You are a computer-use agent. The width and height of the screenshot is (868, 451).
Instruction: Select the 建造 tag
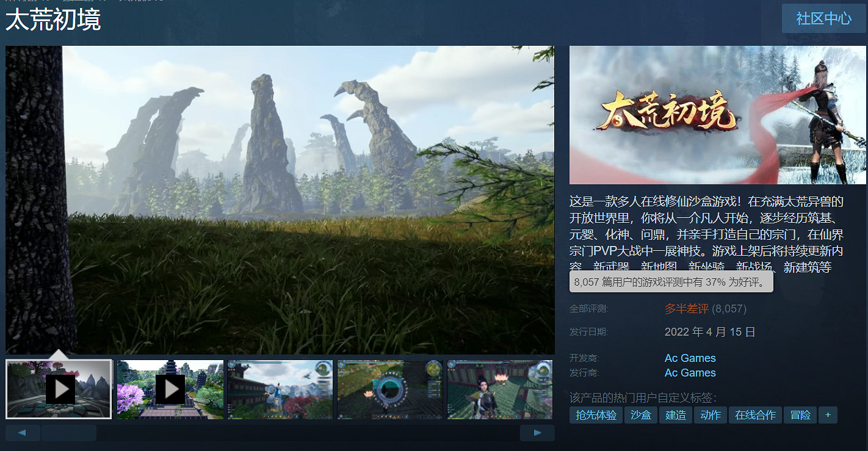(675, 416)
